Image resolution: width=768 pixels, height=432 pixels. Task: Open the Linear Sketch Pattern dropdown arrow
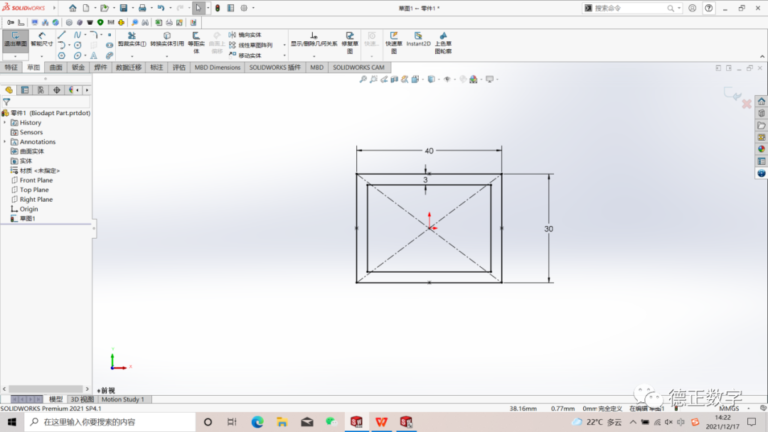point(284,45)
